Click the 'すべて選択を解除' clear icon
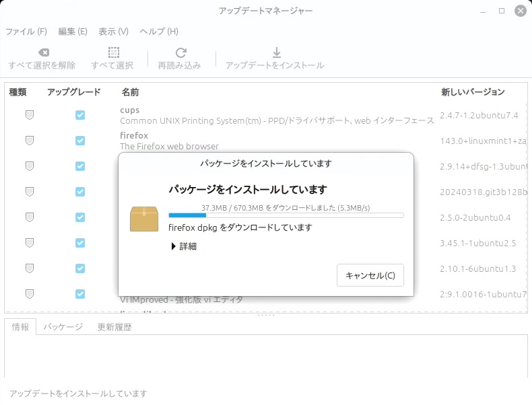This screenshot has width=532, height=405. click(x=42, y=53)
